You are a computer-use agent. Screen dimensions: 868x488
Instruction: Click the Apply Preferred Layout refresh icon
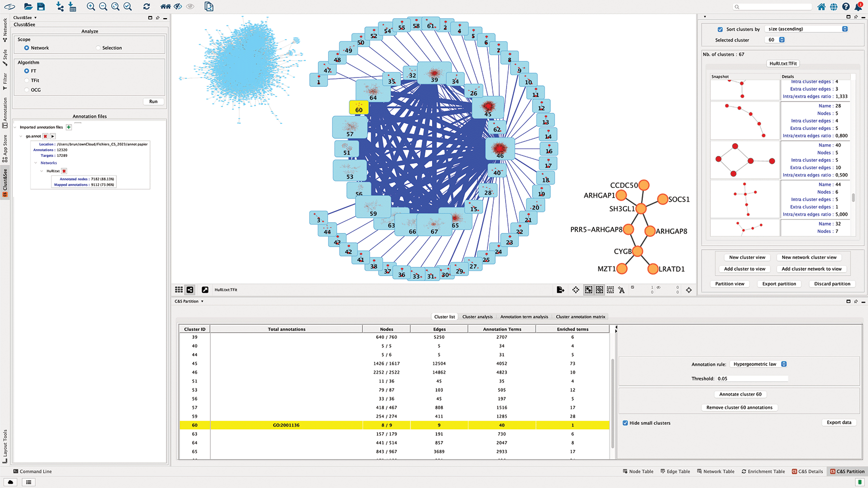click(147, 6)
